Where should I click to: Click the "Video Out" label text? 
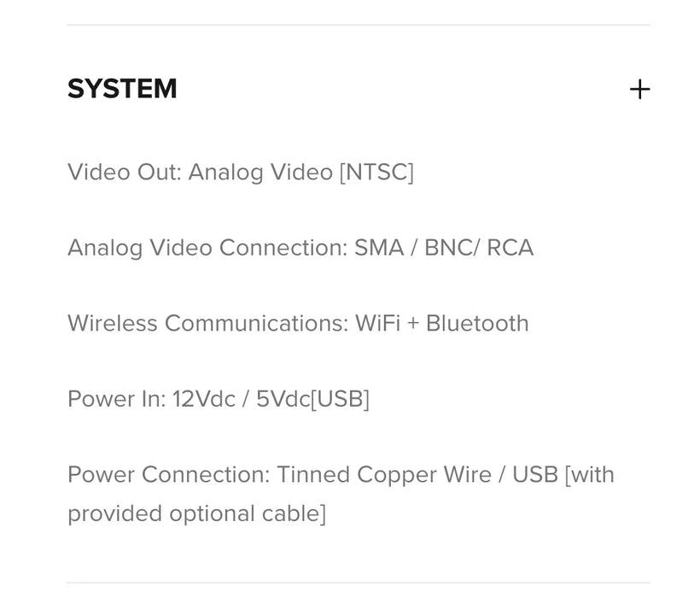tap(122, 173)
